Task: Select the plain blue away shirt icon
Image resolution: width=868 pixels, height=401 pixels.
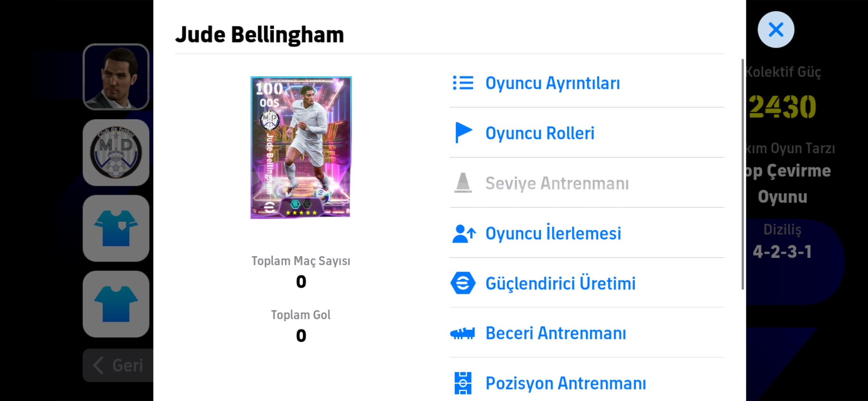Action: [116, 304]
